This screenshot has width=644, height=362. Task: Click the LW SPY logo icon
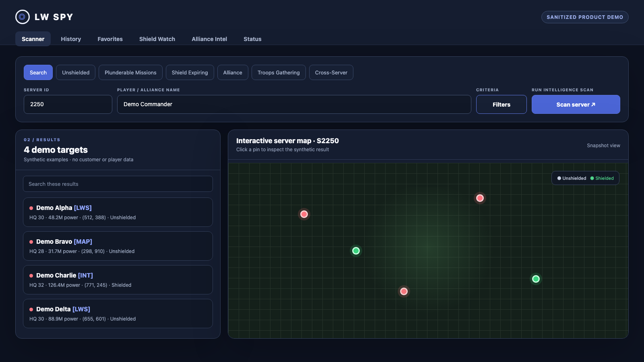23,17
